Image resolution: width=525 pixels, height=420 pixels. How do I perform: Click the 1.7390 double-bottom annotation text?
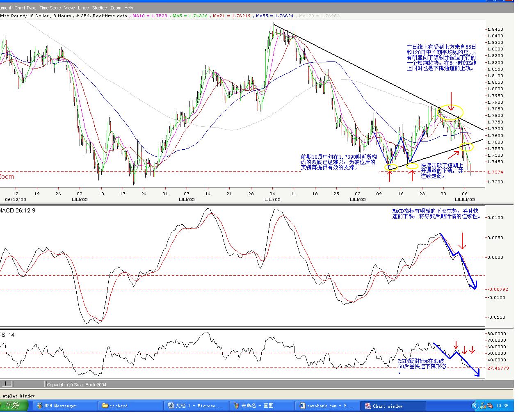[x=339, y=162]
